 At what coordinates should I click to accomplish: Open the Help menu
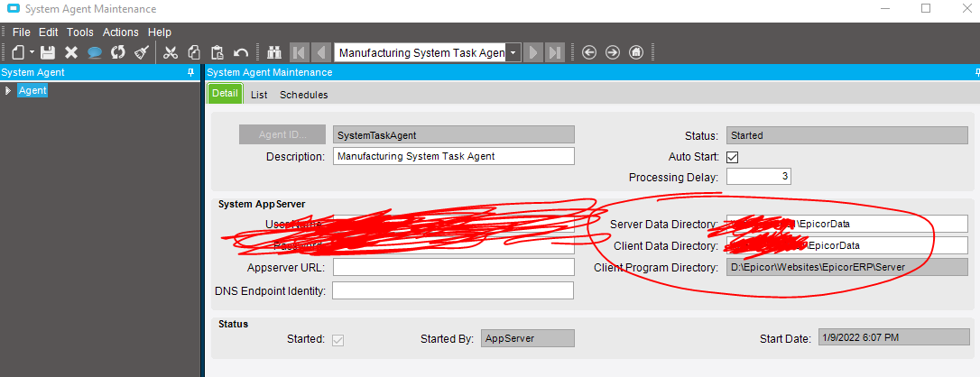[160, 32]
